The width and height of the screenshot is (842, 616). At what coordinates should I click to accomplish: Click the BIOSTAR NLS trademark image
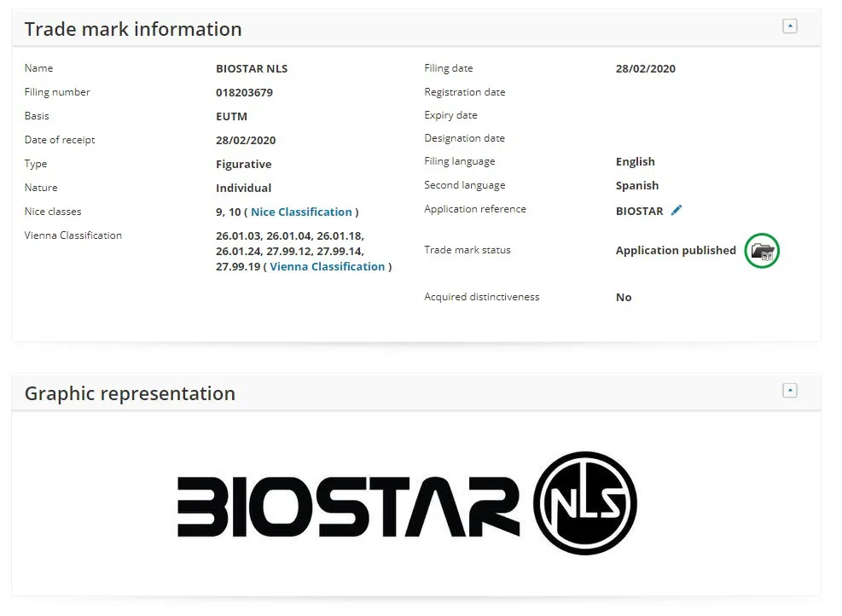405,503
